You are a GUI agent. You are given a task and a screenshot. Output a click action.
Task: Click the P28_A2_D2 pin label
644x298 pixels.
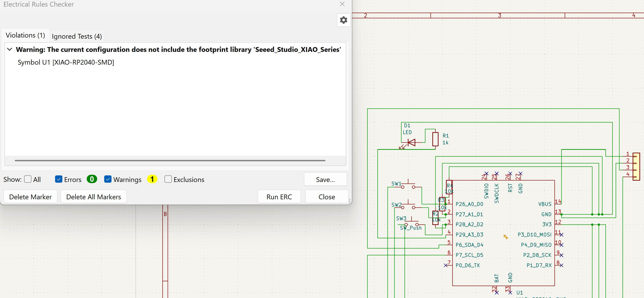(x=469, y=225)
